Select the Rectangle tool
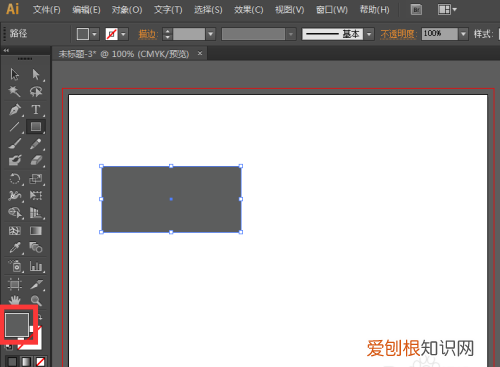 pyautogui.click(x=36, y=127)
